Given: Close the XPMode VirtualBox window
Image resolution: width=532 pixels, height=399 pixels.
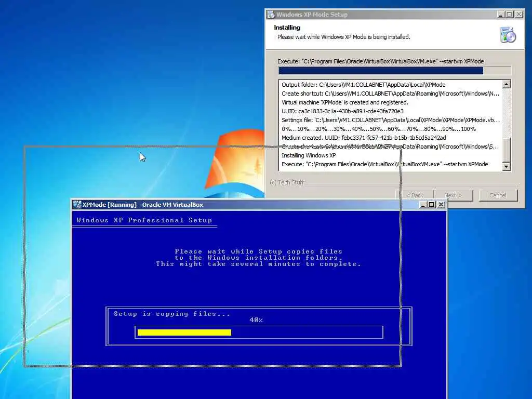Looking at the screenshot, I should pos(441,205).
